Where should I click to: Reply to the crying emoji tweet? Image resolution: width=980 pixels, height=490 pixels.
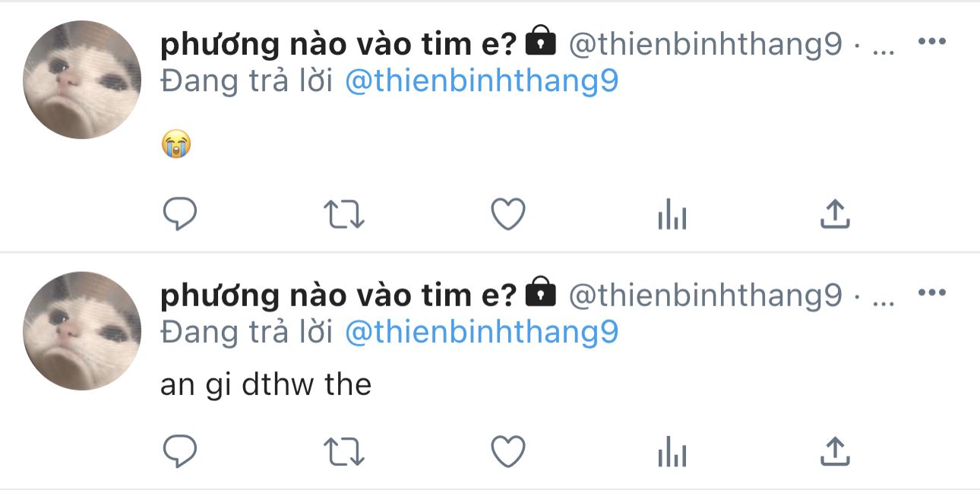(x=180, y=215)
